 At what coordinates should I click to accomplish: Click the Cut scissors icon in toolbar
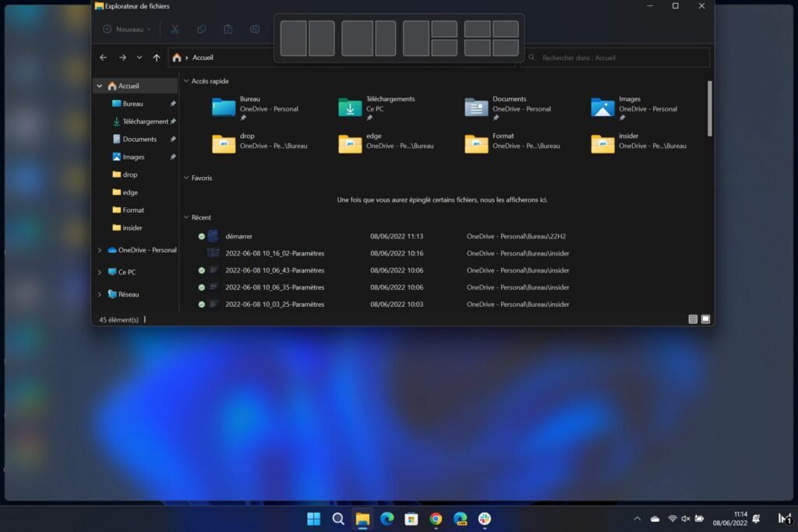tap(175, 30)
